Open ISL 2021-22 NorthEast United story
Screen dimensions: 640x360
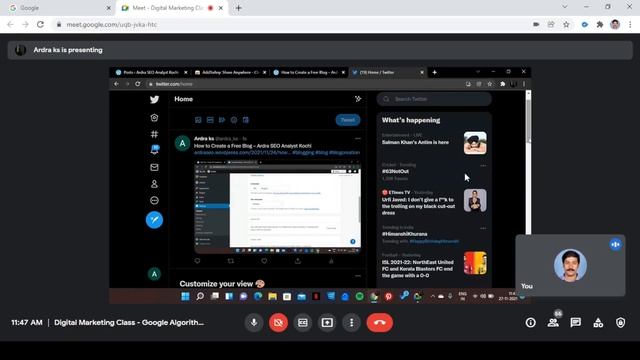click(434, 265)
